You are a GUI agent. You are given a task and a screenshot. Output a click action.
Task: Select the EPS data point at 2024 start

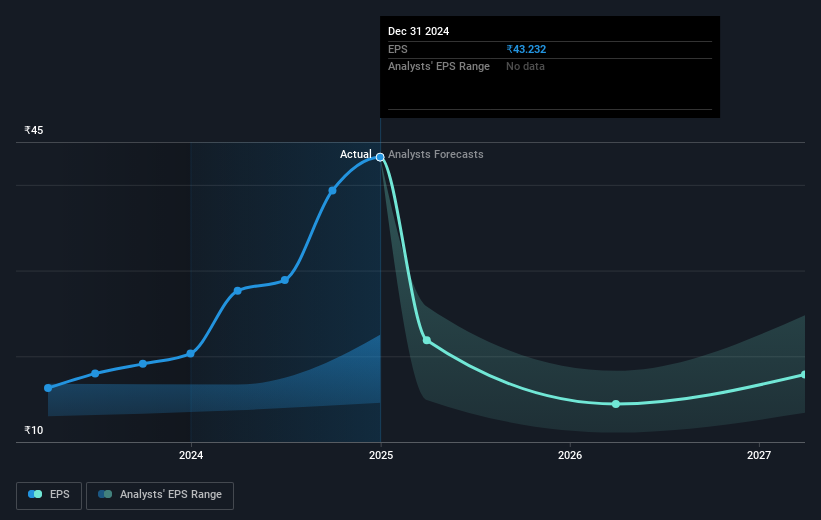click(191, 353)
